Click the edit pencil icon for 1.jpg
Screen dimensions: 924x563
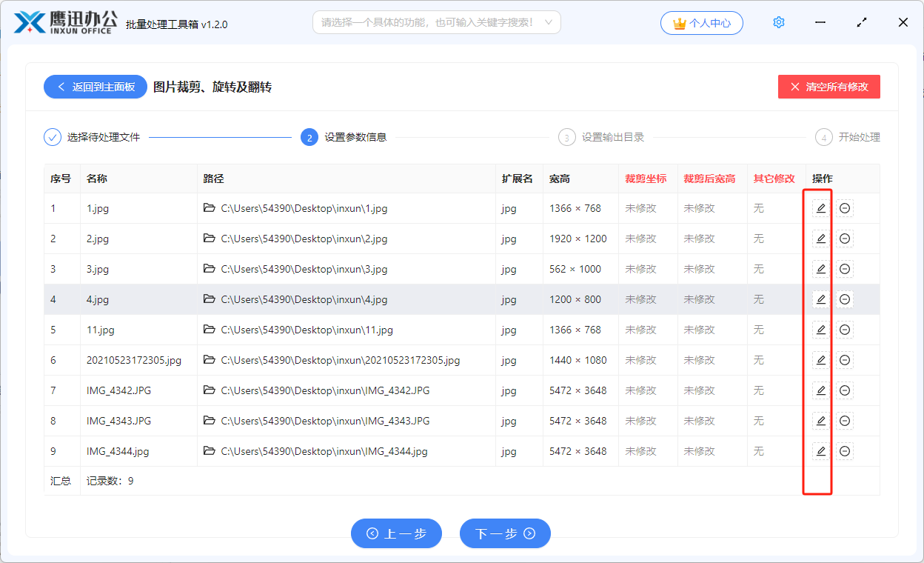click(x=820, y=208)
